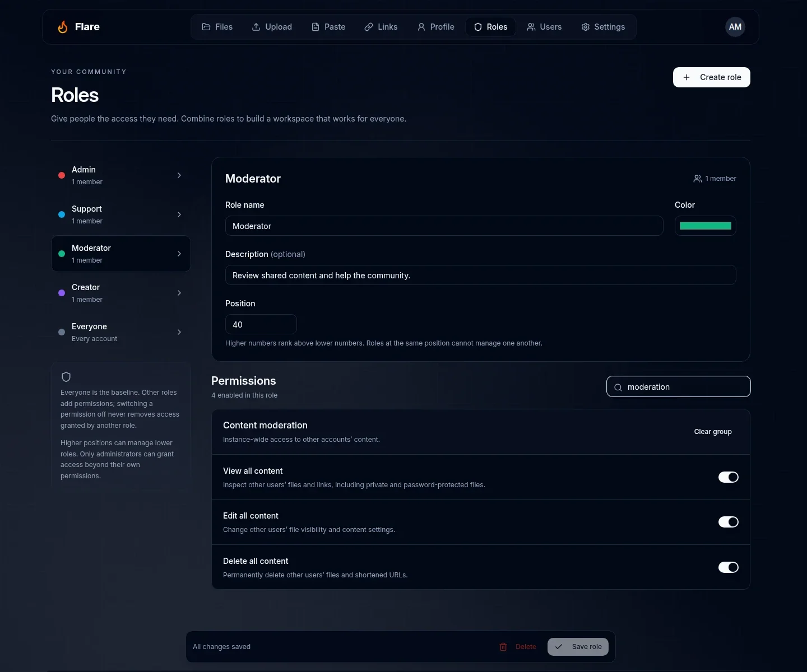
Task: Edit the Role name field
Action: 444,226
